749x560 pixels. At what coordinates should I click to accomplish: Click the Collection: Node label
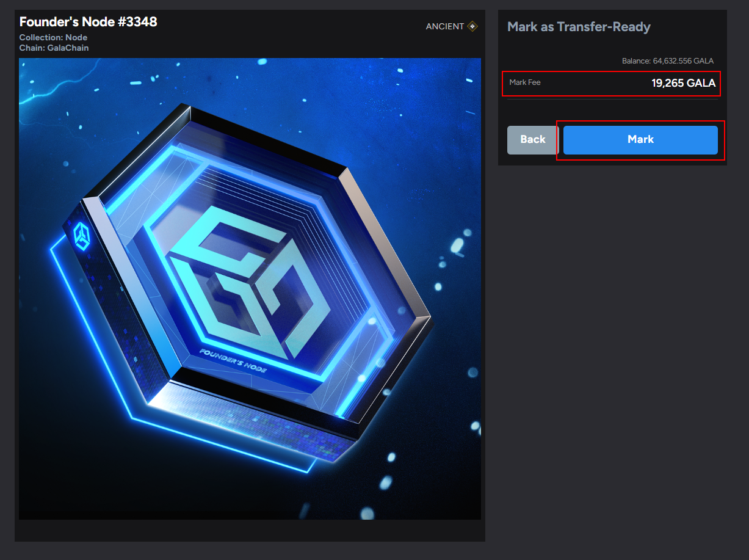click(x=53, y=38)
